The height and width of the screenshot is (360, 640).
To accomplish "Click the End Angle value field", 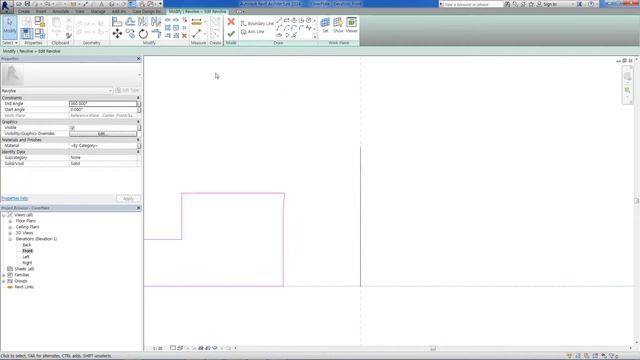I will (x=103, y=104).
